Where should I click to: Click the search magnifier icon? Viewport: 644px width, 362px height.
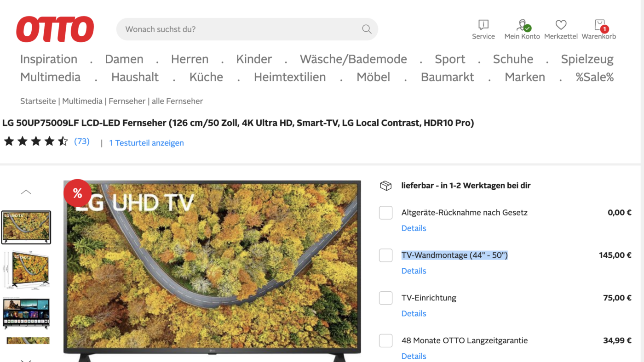[367, 29]
